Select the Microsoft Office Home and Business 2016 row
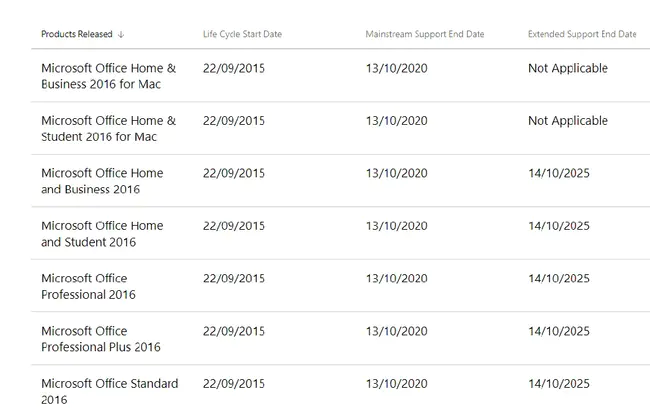The width and height of the screenshot is (650, 415). coord(102,181)
